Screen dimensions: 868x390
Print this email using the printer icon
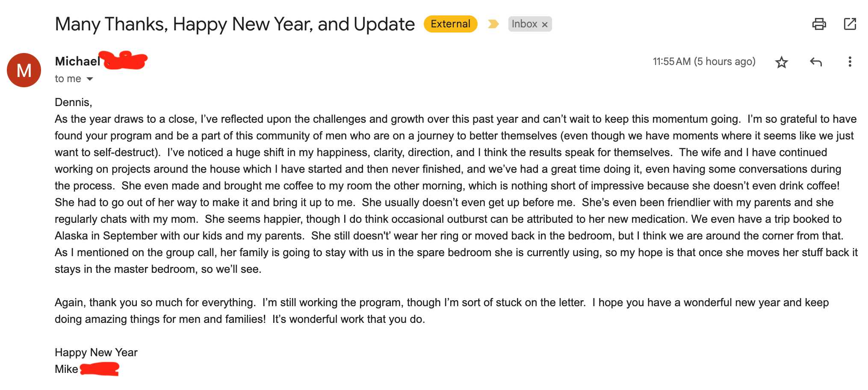point(819,24)
